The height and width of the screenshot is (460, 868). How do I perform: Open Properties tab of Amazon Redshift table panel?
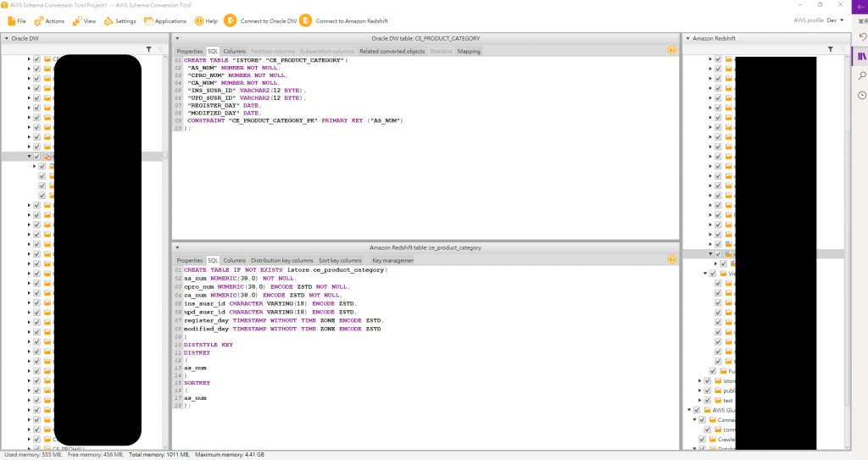click(189, 260)
